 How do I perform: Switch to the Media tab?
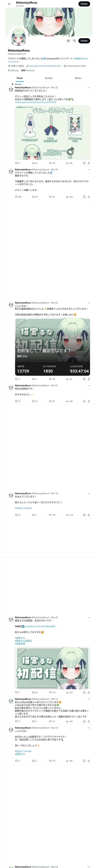tap(78, 78)
